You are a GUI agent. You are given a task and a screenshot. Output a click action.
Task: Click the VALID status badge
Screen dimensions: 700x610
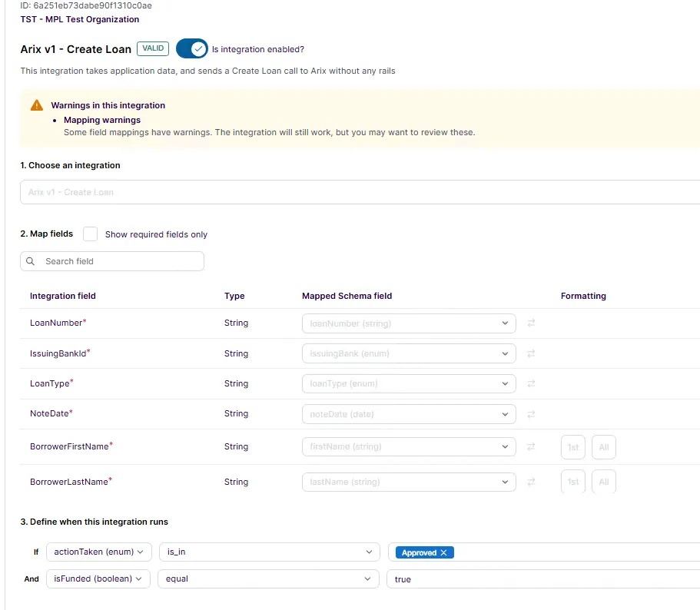(153, 48)
